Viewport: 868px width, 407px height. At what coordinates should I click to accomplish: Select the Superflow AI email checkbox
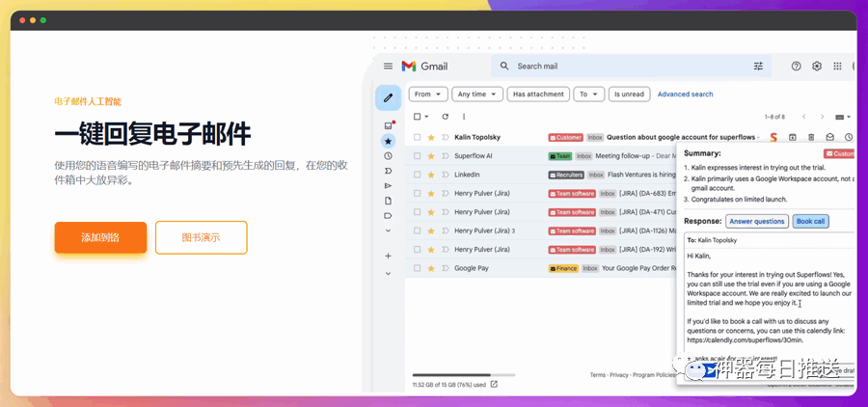coord(418,156)
